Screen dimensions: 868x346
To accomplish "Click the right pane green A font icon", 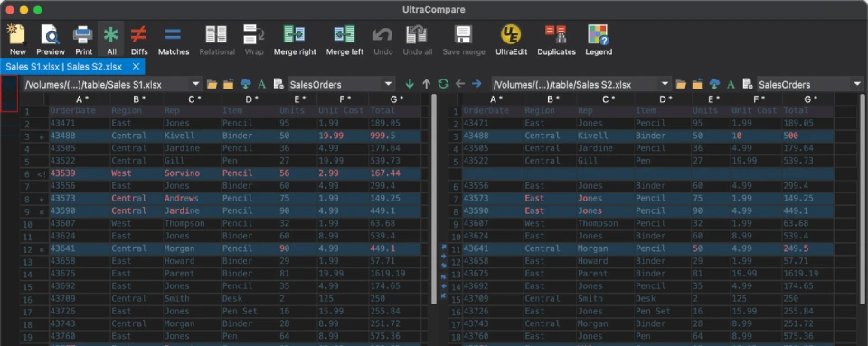I will 731,84.
